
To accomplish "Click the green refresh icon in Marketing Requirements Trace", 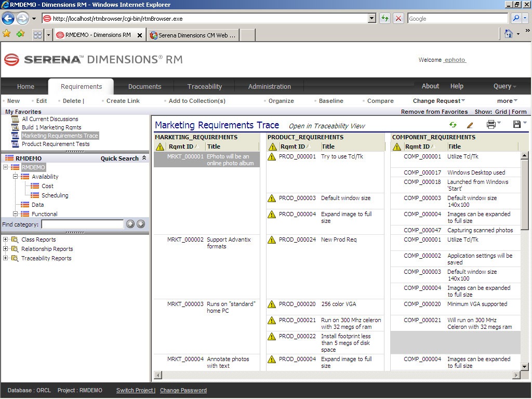I will click(x=453, y=125).
